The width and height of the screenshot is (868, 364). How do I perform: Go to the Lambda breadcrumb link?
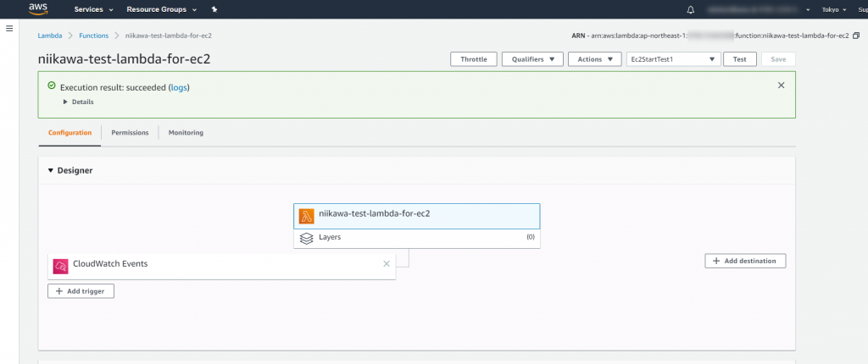pos(50,36)
